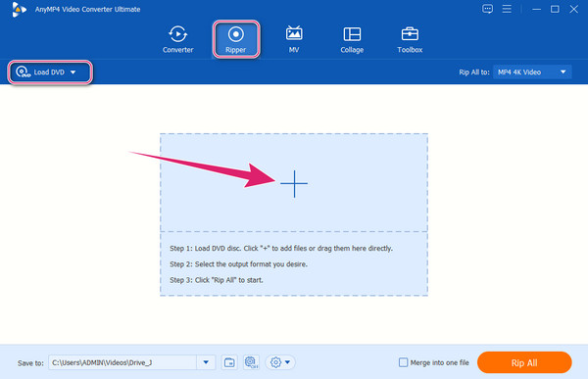Image resolution: width=588 pixels, height=379 pixels.
Task: Minimize the AnyMP4 window
Action: click(x=537, y=9)
